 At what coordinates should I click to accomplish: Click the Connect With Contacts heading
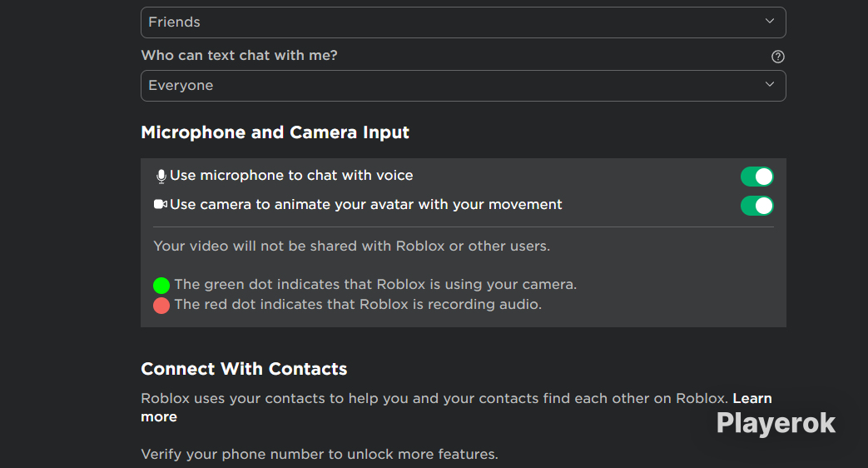(244, 369)
